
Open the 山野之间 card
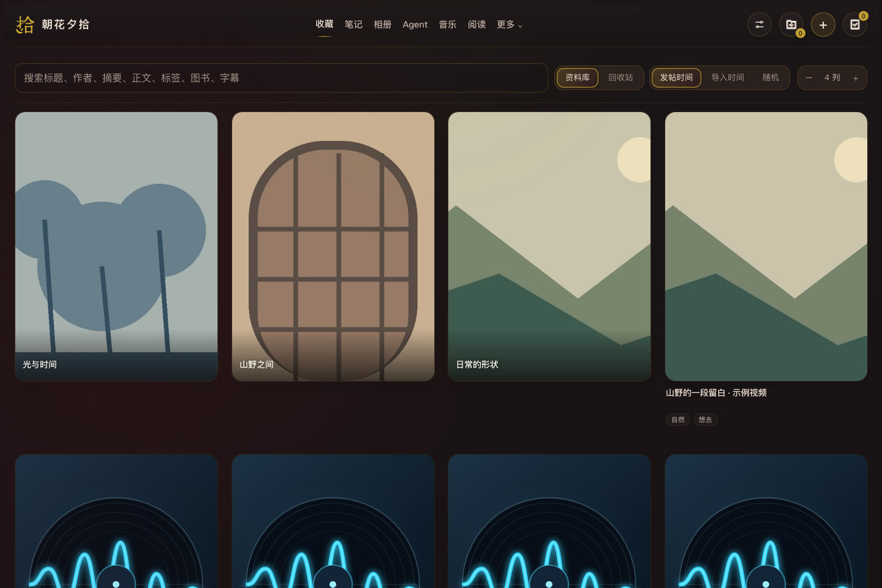pyautogui.click(x=333, y=246)
